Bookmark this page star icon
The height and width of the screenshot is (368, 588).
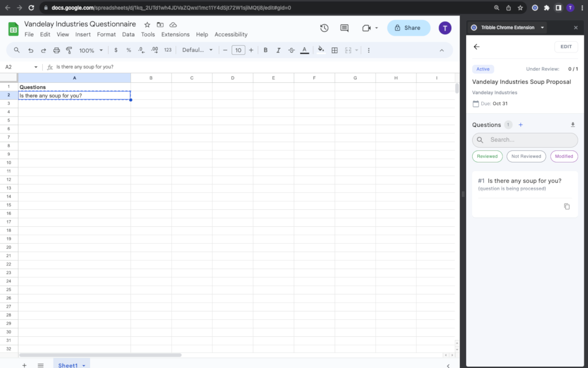[x=520, y=8]
